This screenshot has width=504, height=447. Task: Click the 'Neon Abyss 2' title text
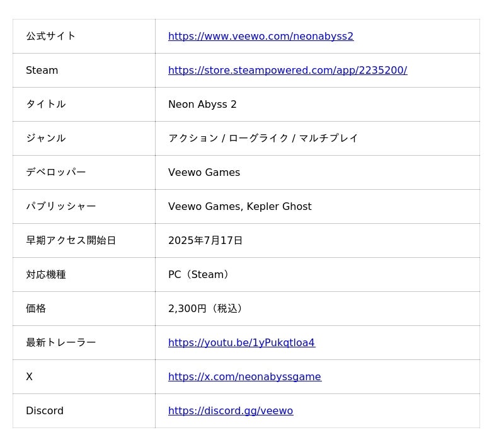pyautogui.click(x=202, y=105)
